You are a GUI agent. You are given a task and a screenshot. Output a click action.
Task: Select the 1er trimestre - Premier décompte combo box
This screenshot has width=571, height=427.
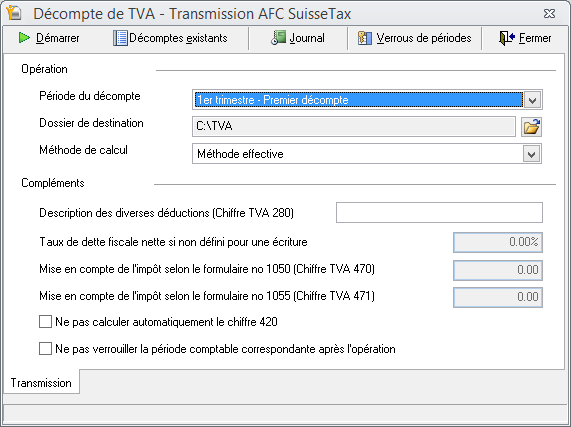pyautogui.click(x=367, y=100)
